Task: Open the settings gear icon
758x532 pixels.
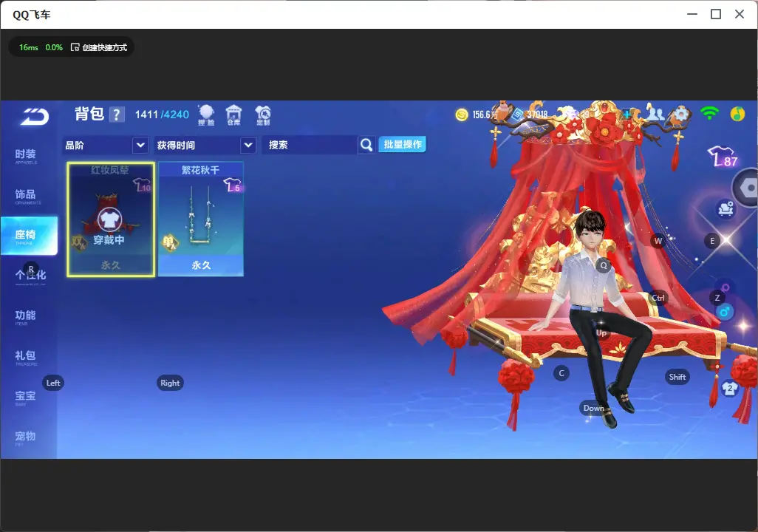Action: click(681, 114)
